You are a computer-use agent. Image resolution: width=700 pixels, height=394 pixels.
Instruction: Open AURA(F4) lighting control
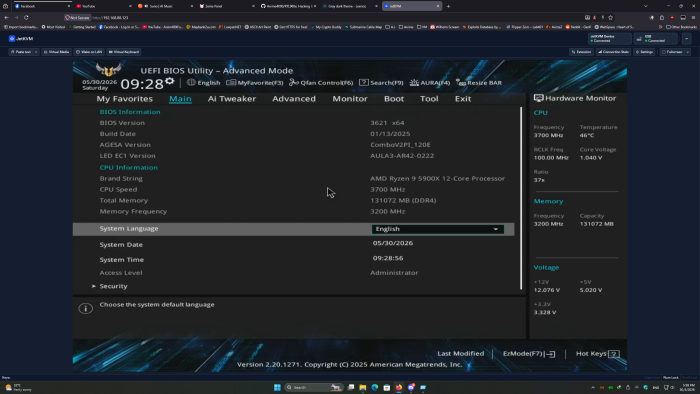[430, 83]
